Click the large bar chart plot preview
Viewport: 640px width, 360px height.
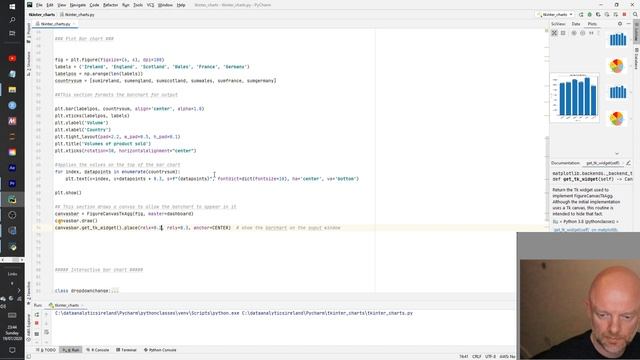pyautogui.click(x=575, y=98)
